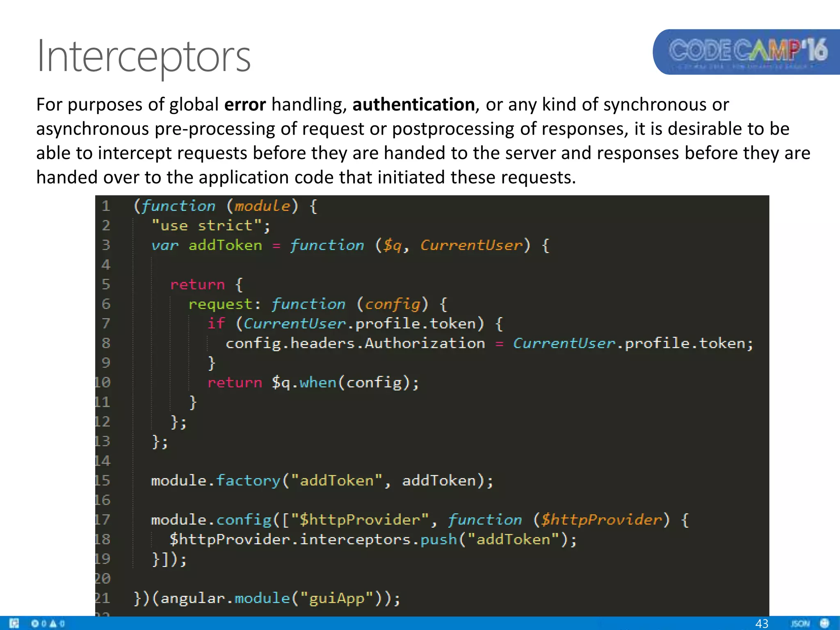Click the return keyword on line 5
This screenshot has height=630, width=840.
coord(198,285)
